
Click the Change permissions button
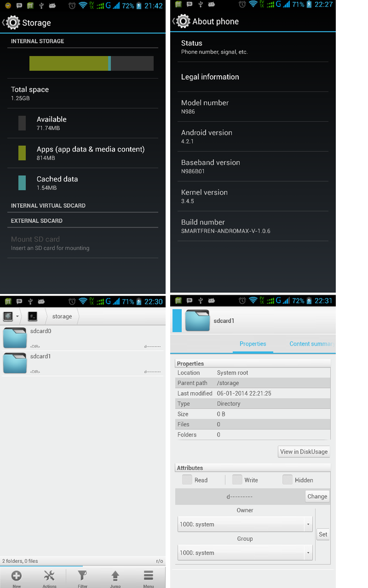(317, 496)
